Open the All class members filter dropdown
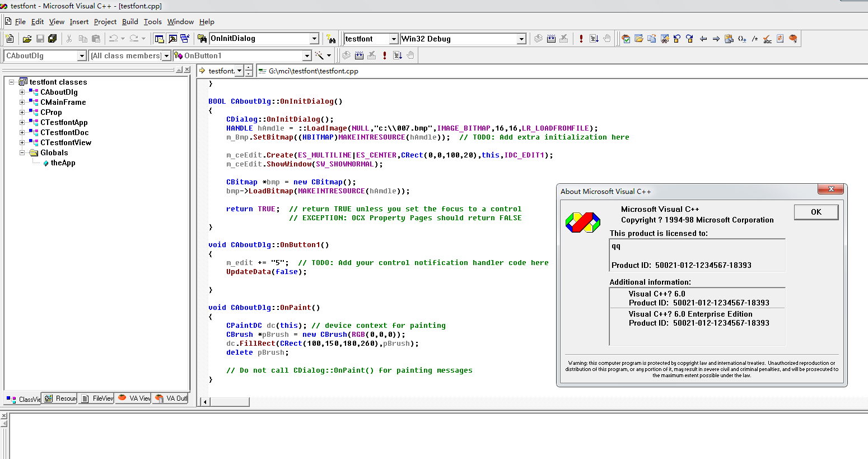 [x=166, y=55]
